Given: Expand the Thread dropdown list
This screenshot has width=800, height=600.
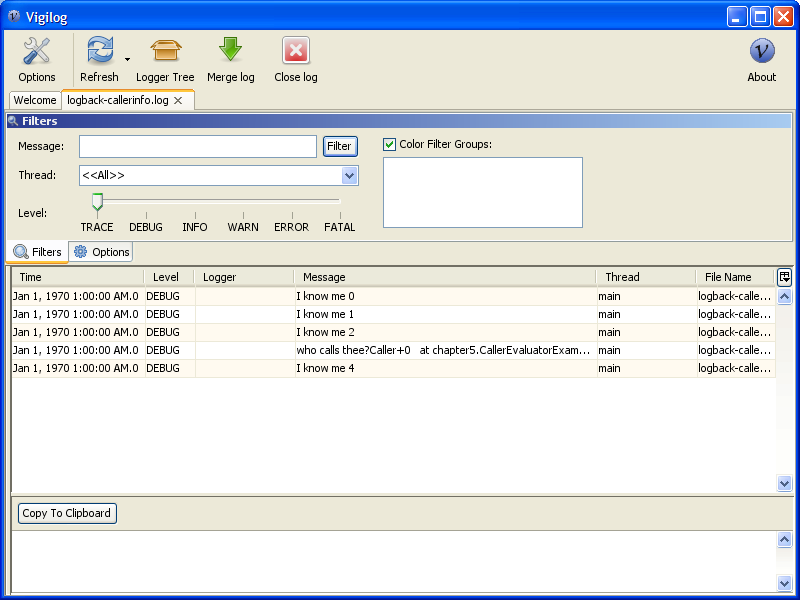Looking at the screenshot, I should [x=349, y=176].
